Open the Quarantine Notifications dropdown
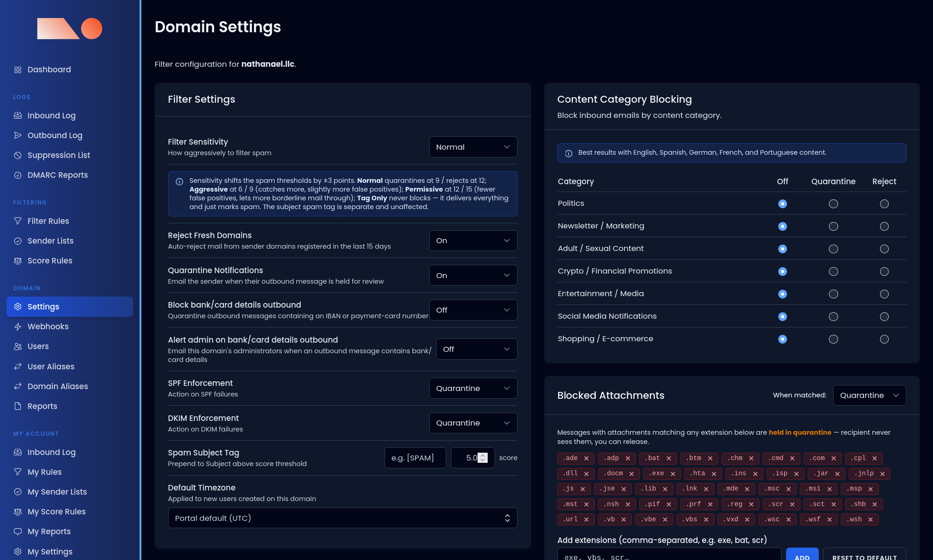 tap(473, 275)
